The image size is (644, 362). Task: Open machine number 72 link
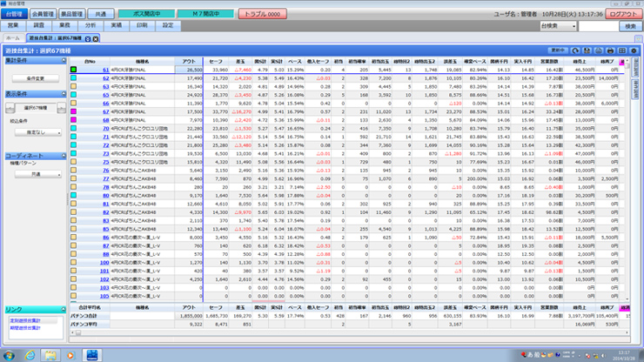pyautogui.click(x=105, y=145)
